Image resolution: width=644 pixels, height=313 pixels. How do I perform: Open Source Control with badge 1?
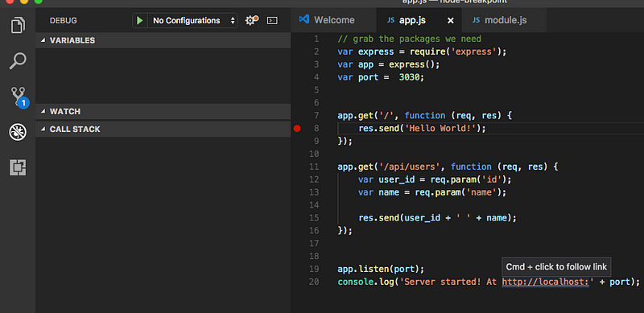(x=19, y=97)
